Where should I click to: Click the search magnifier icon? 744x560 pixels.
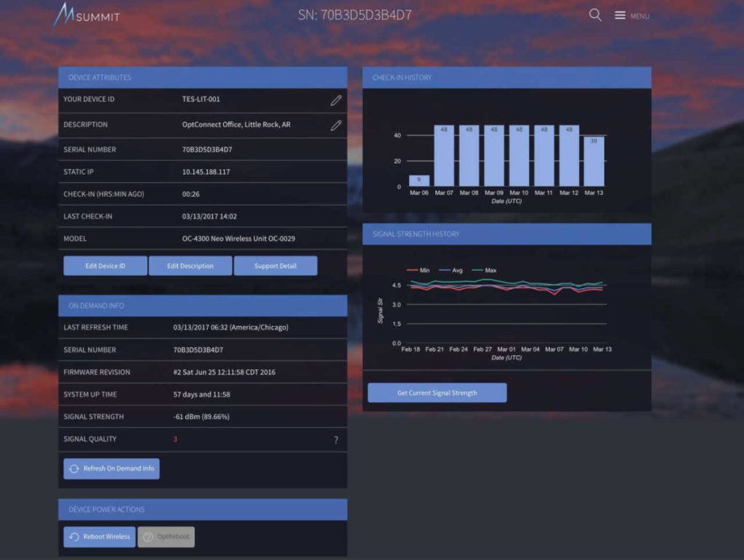[595, 15]
